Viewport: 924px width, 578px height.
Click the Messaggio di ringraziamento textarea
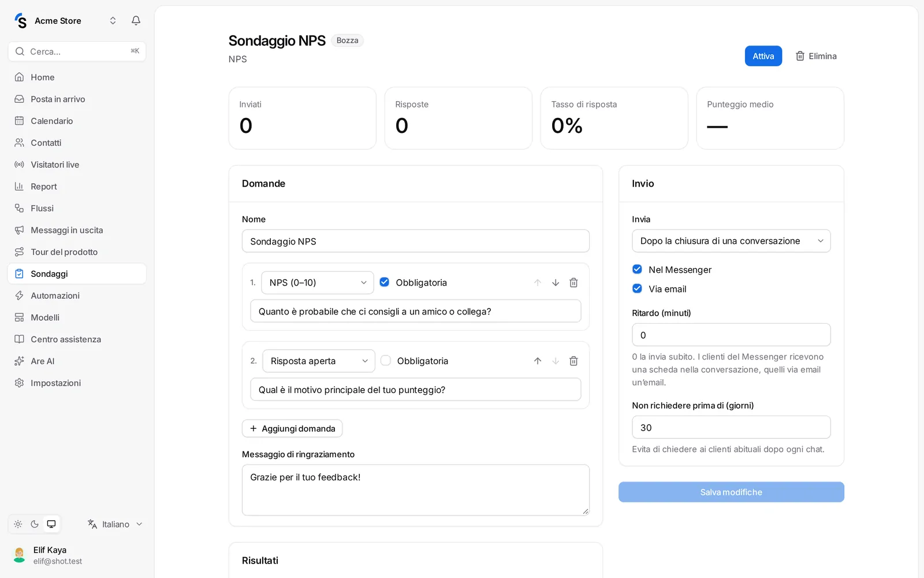[416, 490]
